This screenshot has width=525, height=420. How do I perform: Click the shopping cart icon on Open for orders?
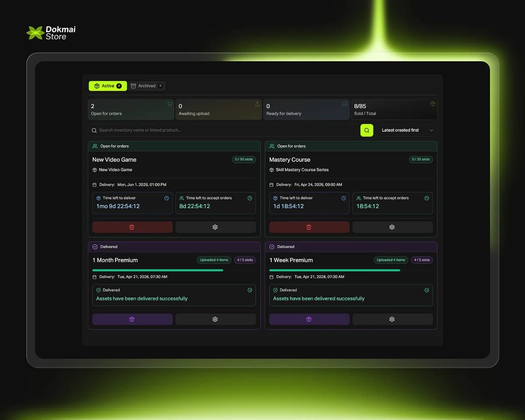(x=170, y=104)
